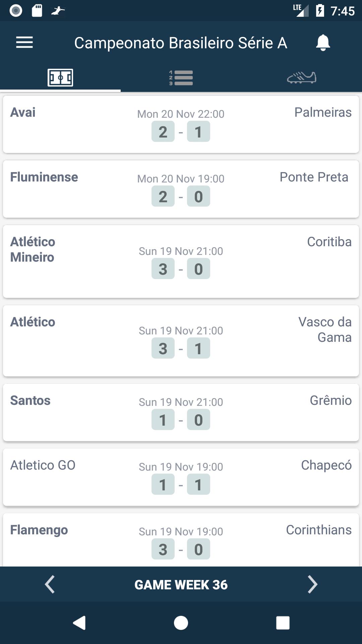Tap Android home circle button
Screen dimensions: 362x644
181,623
